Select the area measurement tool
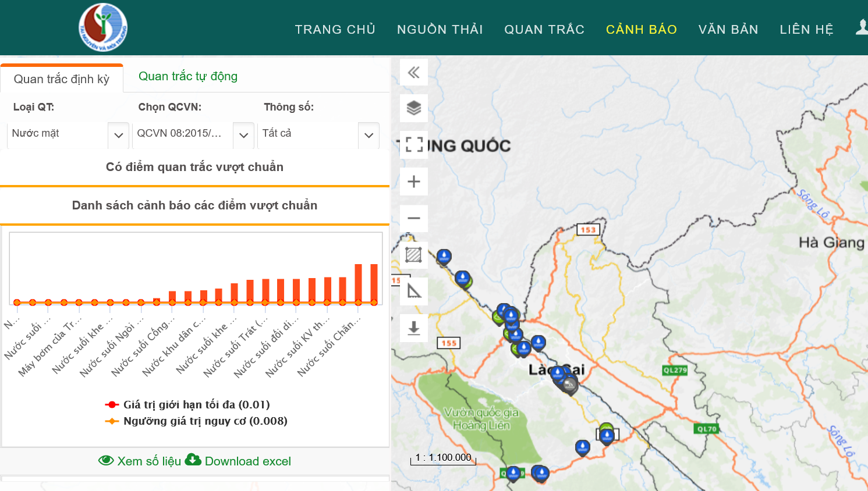This screenshot has width=868, height=491. [414, 255]
